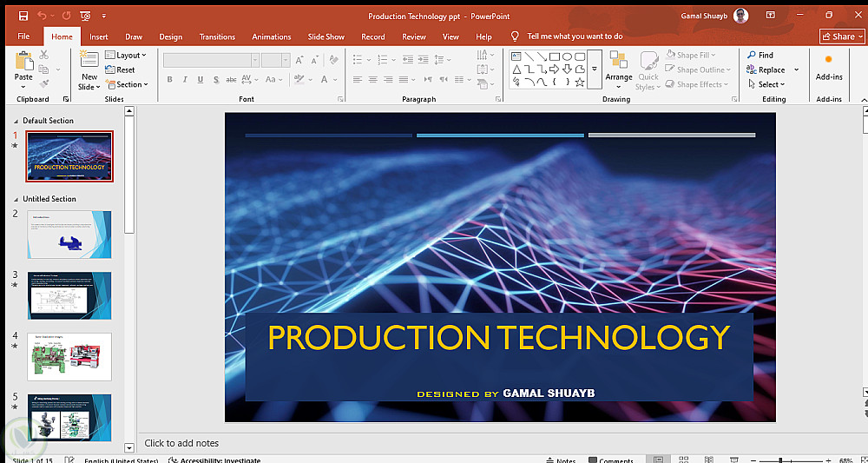The width and height of the screenshot is (868, 463).
Task: Collapse the Untitled Section
Action: (x=15, y=199)
